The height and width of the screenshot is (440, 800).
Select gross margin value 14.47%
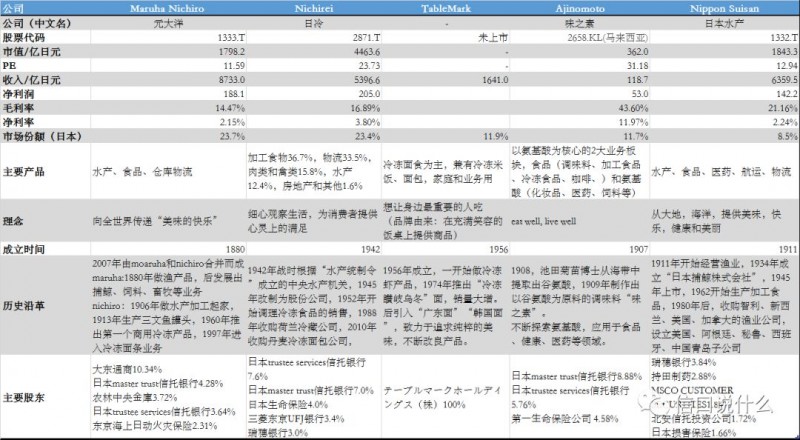[x=230, y=108]
